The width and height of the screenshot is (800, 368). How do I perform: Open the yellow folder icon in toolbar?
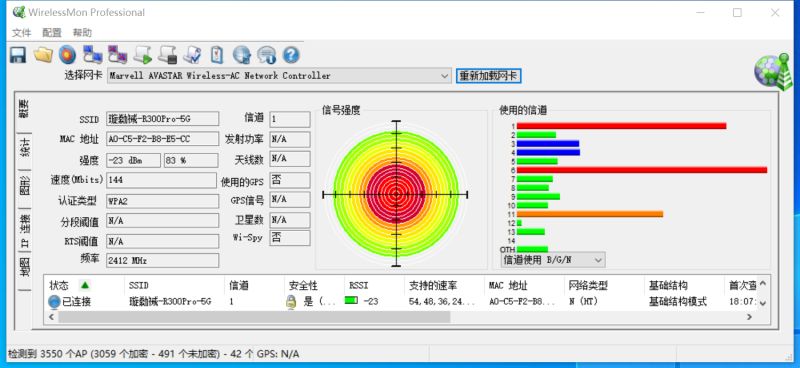[x=43, y=55]
